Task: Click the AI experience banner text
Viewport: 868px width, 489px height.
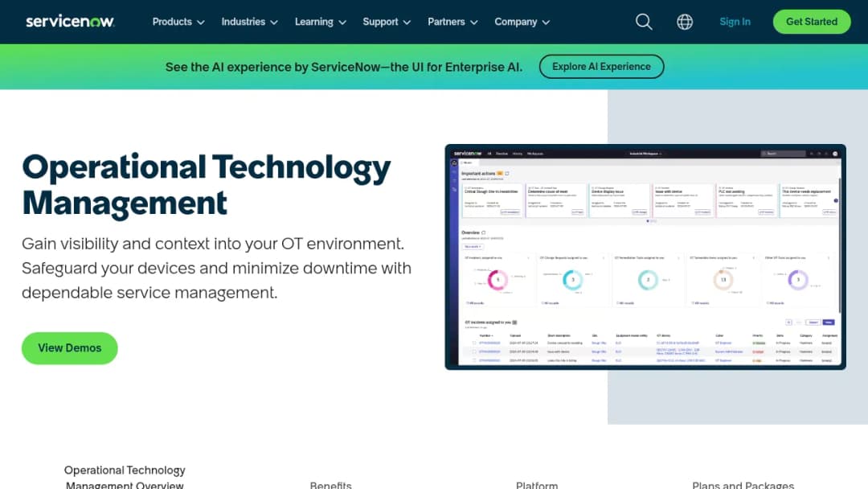Action: click(344, 67)
